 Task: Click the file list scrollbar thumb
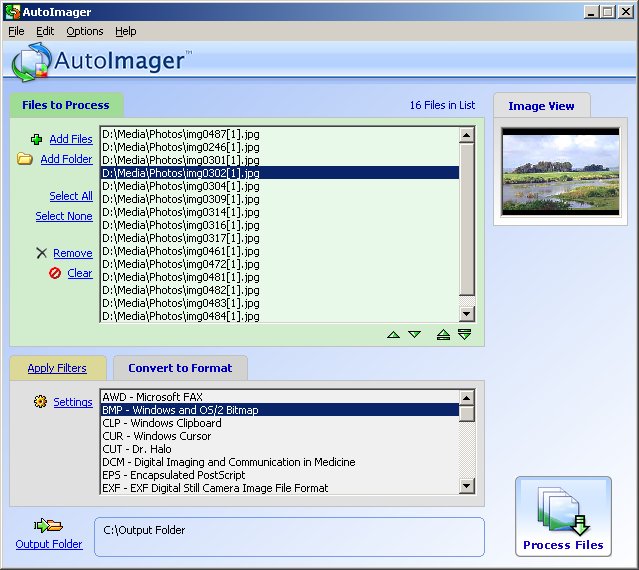pyautogui.click(x=467, y=219)
